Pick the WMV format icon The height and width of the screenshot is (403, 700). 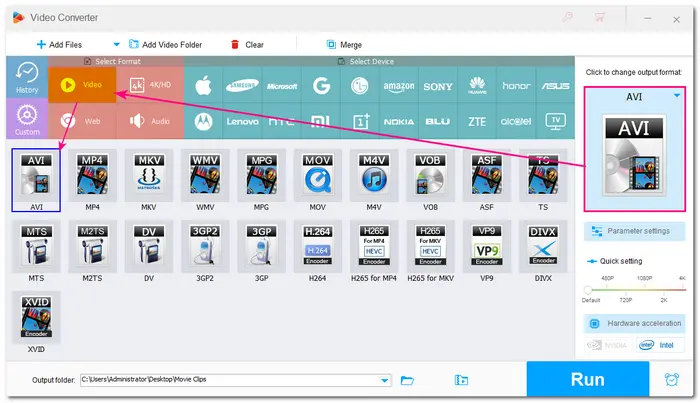(205, 175)
